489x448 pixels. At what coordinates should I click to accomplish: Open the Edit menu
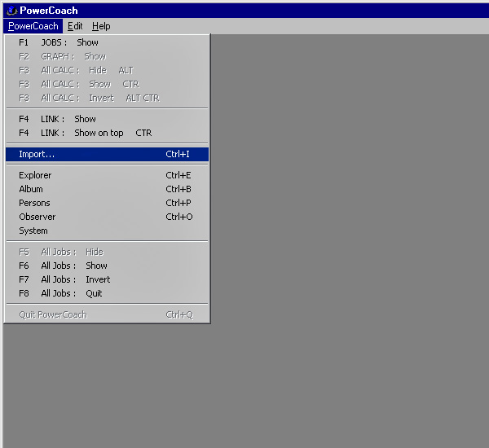[75, 26]
